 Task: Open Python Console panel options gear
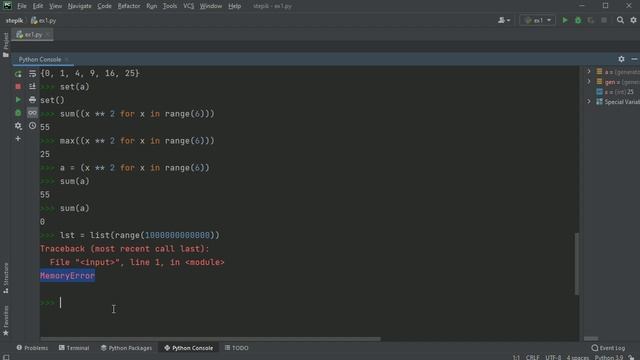click(x=621, y=59)
